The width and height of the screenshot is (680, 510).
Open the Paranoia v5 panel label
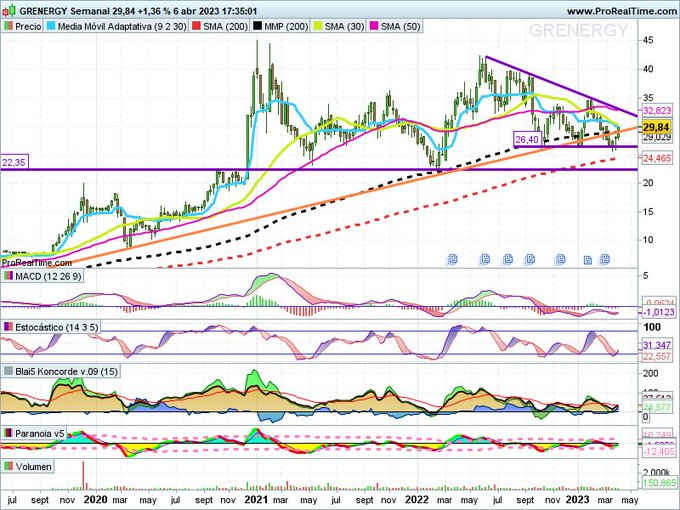(x=40, y=433)
